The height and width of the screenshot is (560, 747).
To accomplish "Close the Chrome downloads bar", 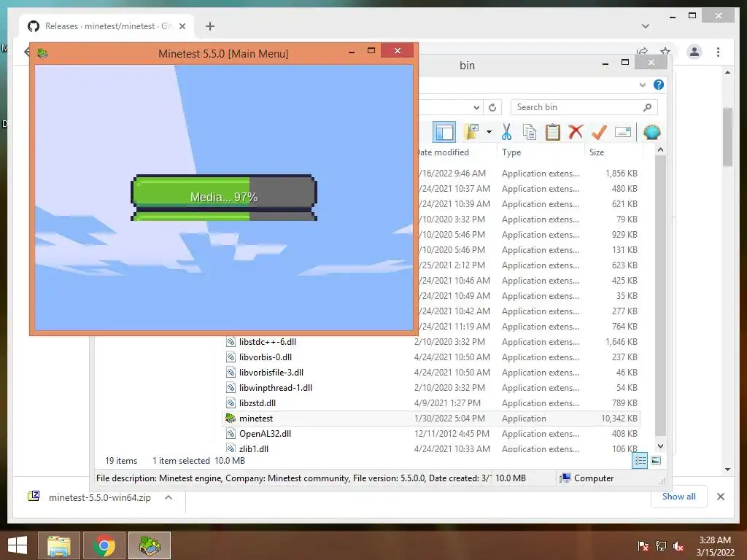I will click(x=720, y=497).
